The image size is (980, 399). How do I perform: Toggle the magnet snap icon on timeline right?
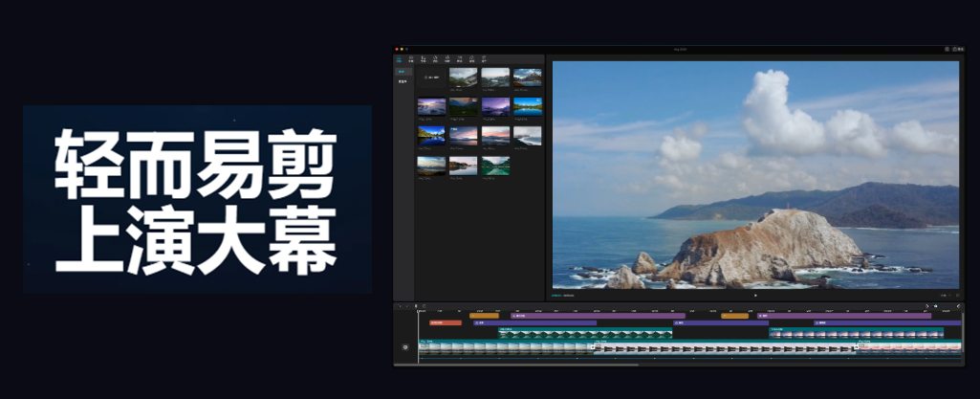coord(926,306)
